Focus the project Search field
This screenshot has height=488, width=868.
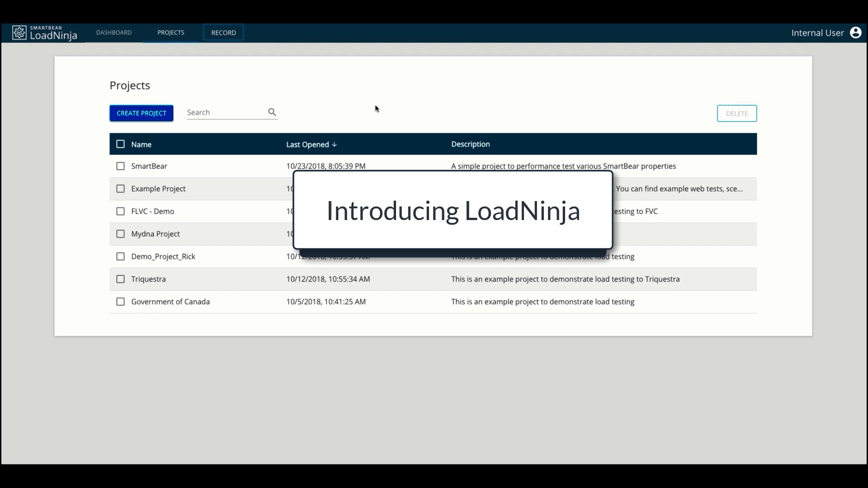(225, 113)
